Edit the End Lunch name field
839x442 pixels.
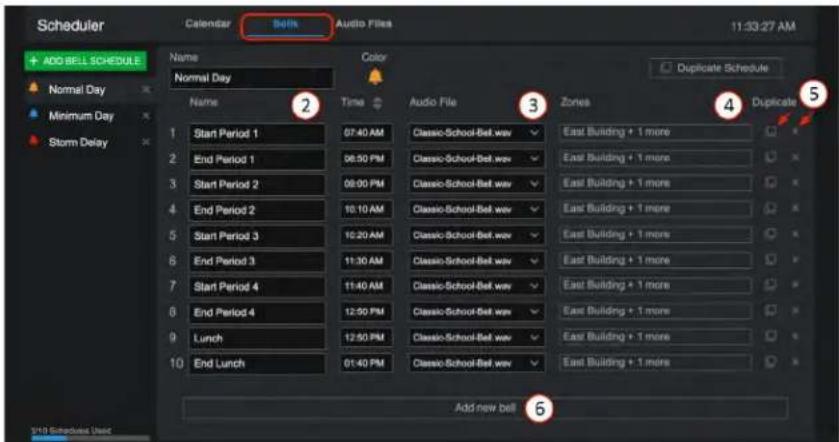[x=257, y=364]
